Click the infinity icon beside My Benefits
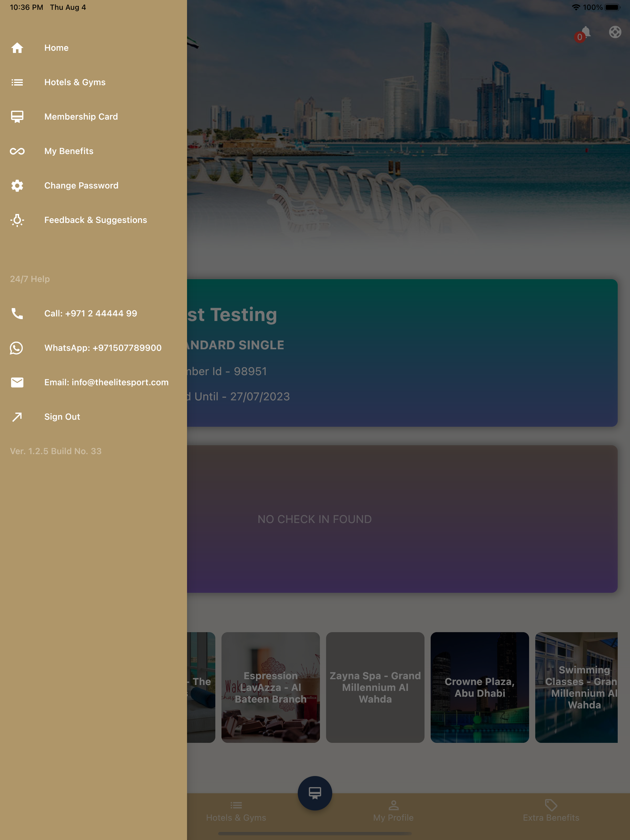Screen dimensions: 630x840 click(17, 151)
